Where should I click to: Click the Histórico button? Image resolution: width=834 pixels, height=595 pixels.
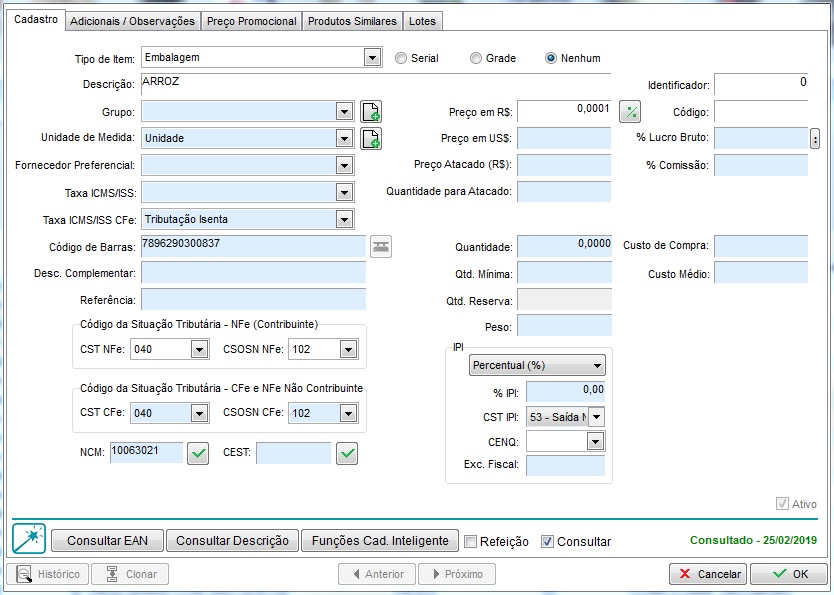coord(48,574)
